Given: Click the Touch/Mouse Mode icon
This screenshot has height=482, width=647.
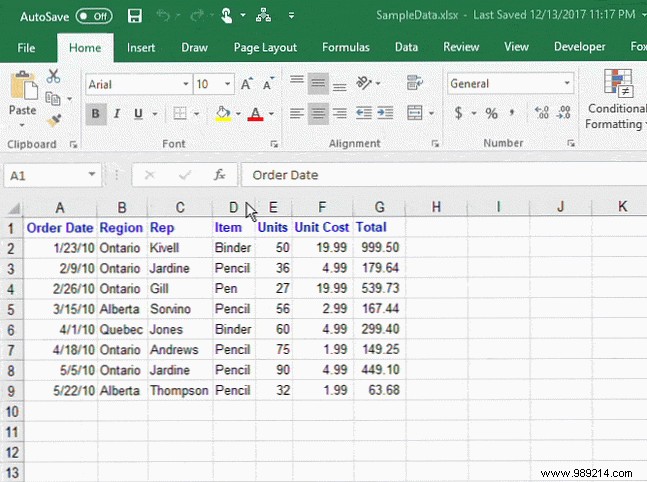Looking at the screenshot, I should 226,16.
